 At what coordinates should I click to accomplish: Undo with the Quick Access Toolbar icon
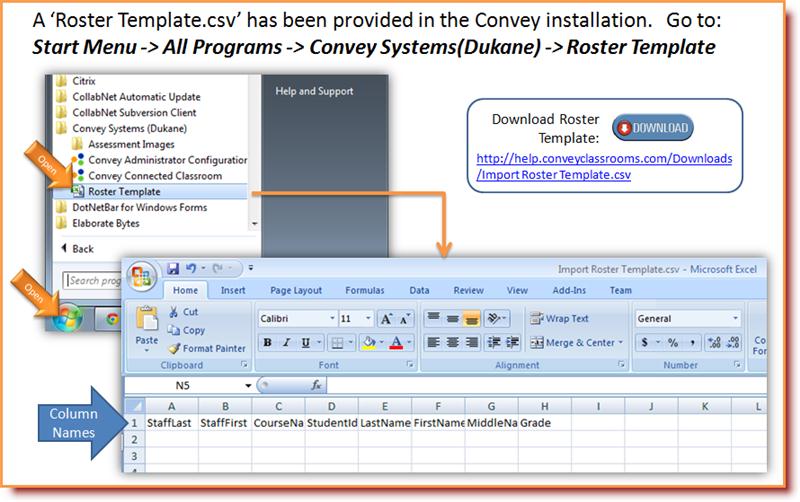click(x=191, y=268)
